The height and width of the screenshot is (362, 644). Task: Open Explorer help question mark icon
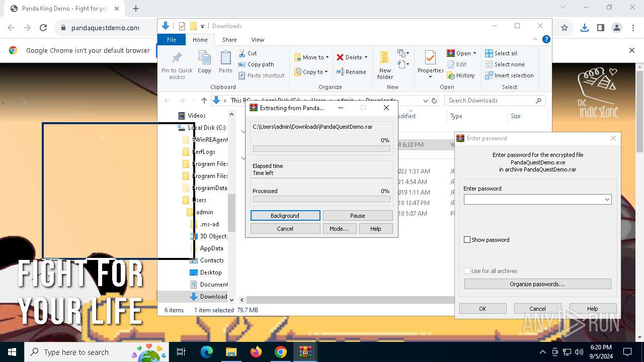(546, 39)
